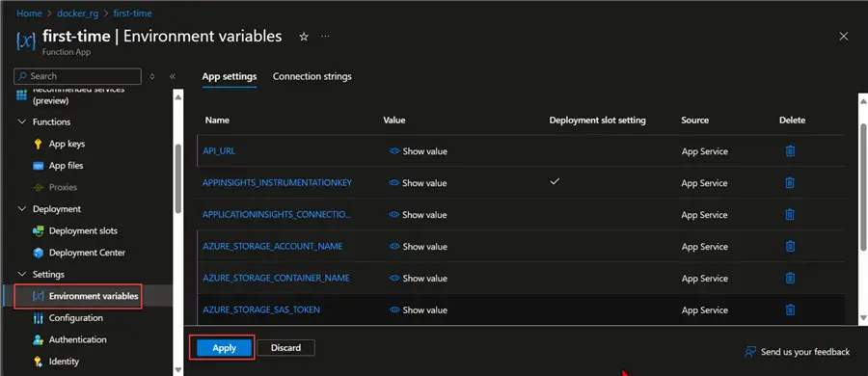Delete AZURE_STORAGE_ACCOUNT_NAME with trash icon
This screenshot has width=868, height=376.
pyautogui.click(x=790, y=246)
